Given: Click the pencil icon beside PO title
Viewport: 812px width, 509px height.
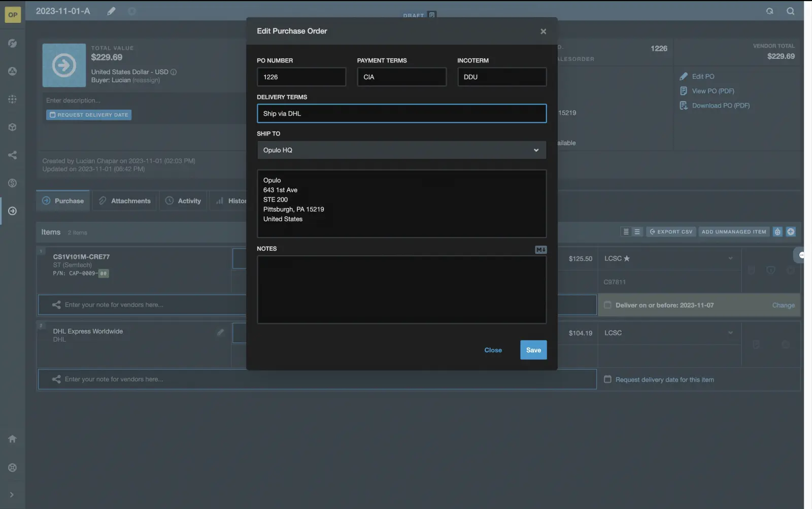Looking at the screenshot, I should 111,11.
